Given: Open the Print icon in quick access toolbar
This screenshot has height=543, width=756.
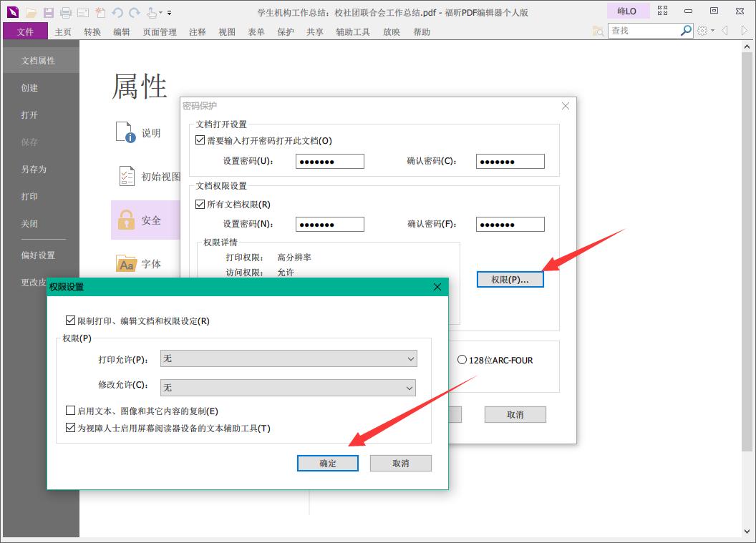Looking at the screenshot, I should (x=65, y=13).
